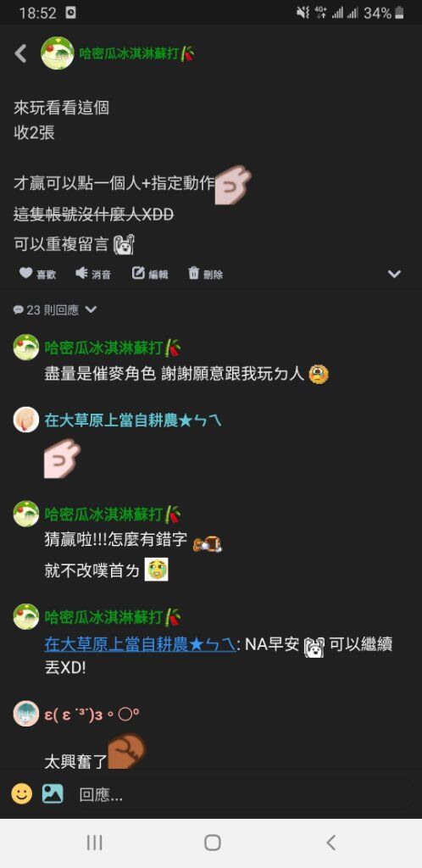Expand post options with the chevron at right

tap(394, 274)
